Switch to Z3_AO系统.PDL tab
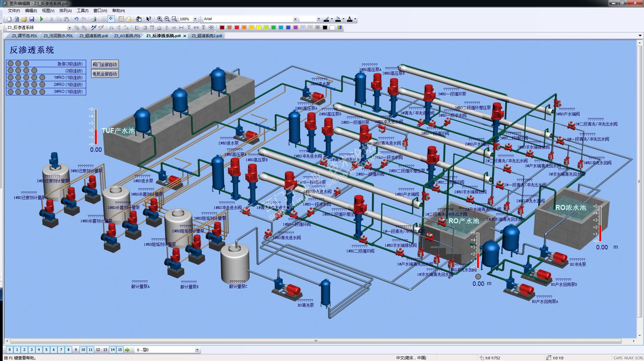The width and height of the screenshot is (644, 361). pyautogui.click(x=127, y=36)
